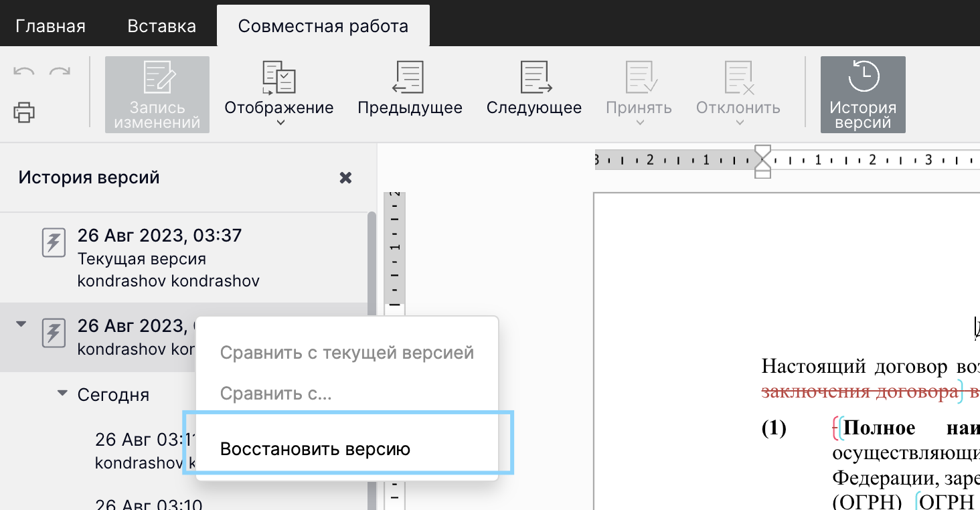Switch to the Вставка tab
Screen dimensions: 980x510
161,26
